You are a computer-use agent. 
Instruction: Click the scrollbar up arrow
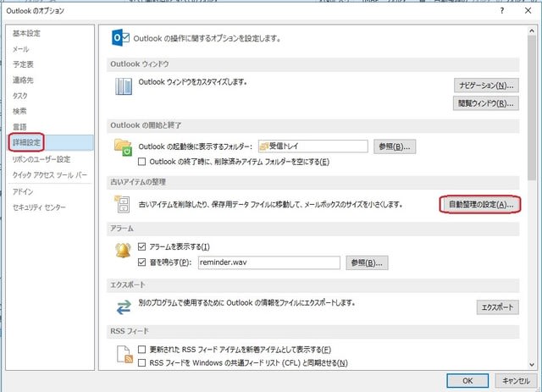[532, 31]
